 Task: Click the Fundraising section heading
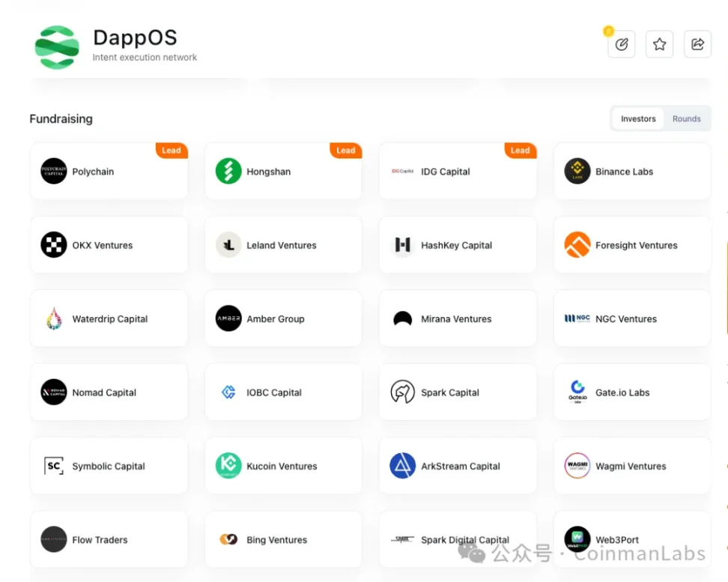point(61,119)
